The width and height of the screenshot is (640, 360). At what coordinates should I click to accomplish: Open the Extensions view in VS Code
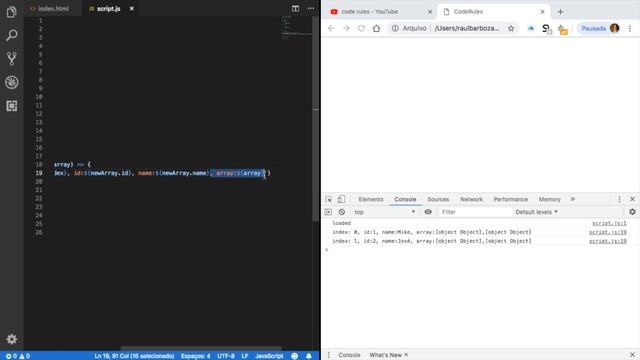[11, 106]
